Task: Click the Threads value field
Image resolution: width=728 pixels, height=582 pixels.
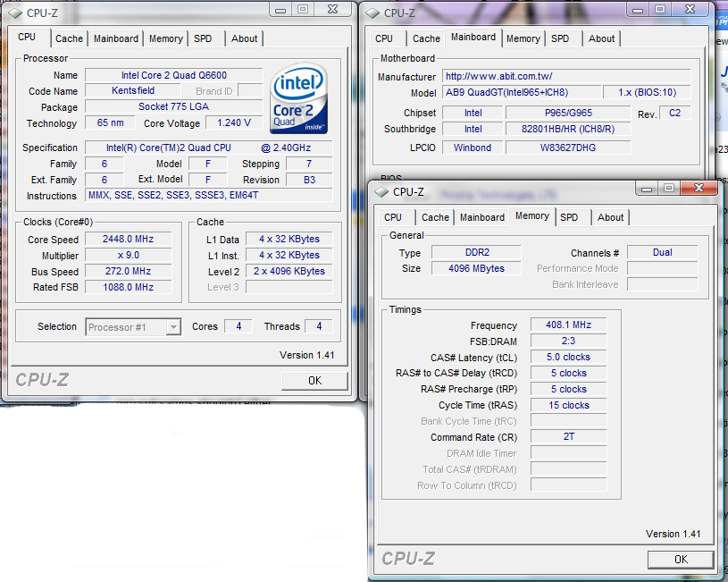Action: [x=319, y=326]
